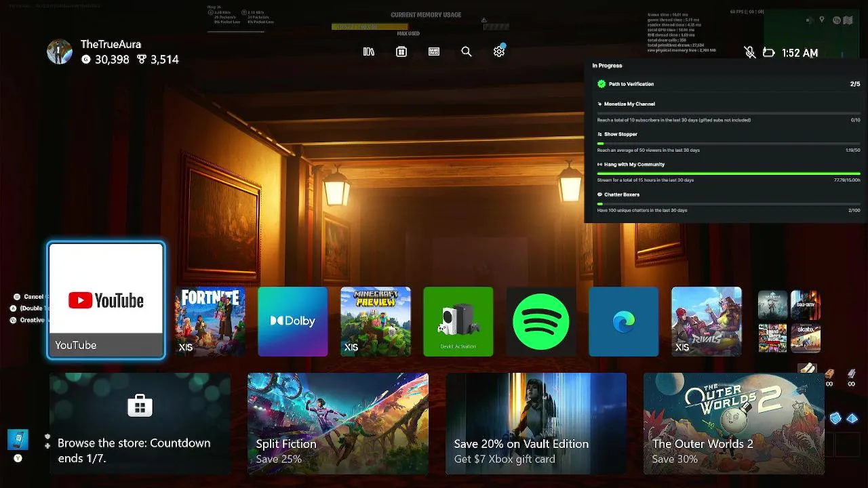
Task: Click the 2/100 chatters value
Action: click(854, 210)
